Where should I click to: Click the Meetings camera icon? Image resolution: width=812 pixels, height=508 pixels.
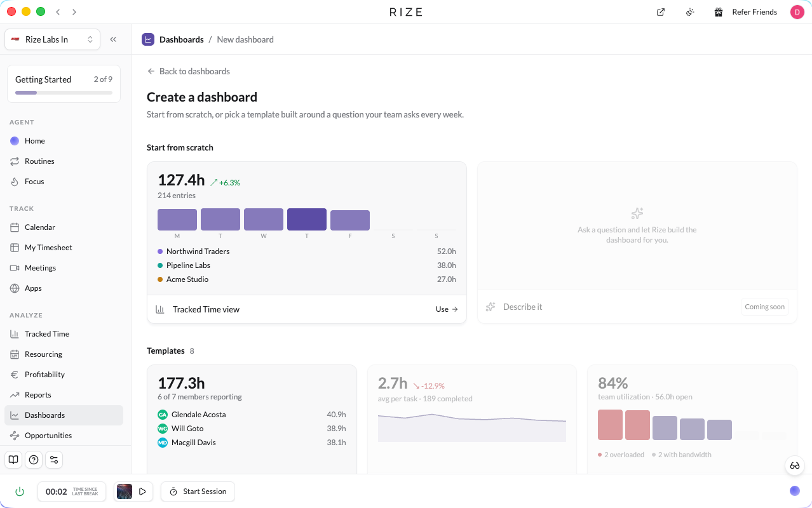click(x=15, y=268)
